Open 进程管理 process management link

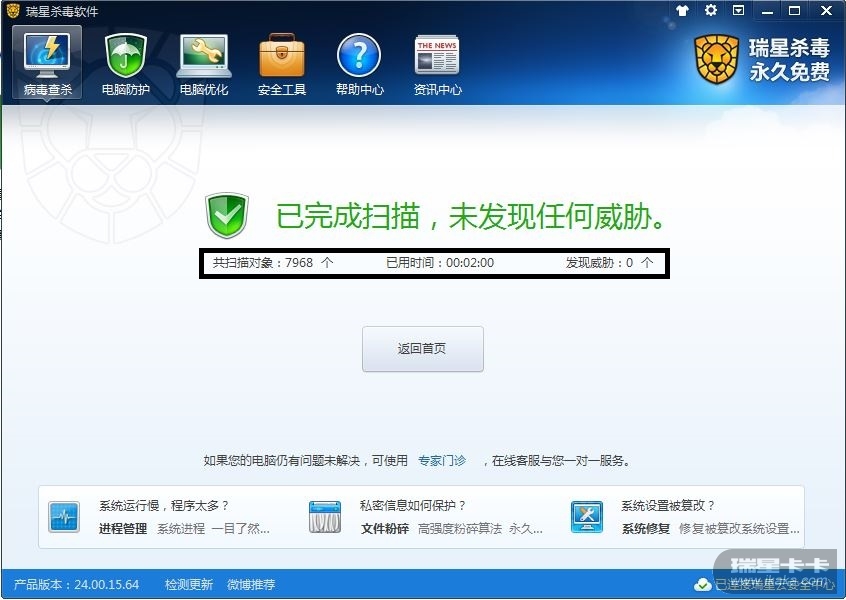pyautogui.click(x=122, y=529)
